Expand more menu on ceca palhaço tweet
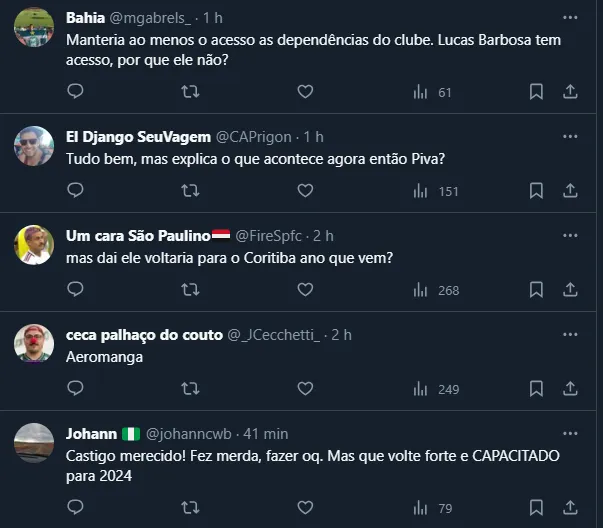The width and height of the screenshot is (603, 528). 570,335
